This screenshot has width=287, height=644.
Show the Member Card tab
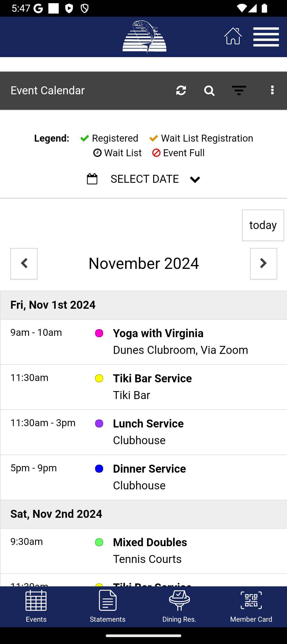pyautogui.click(x=251, y=607)
